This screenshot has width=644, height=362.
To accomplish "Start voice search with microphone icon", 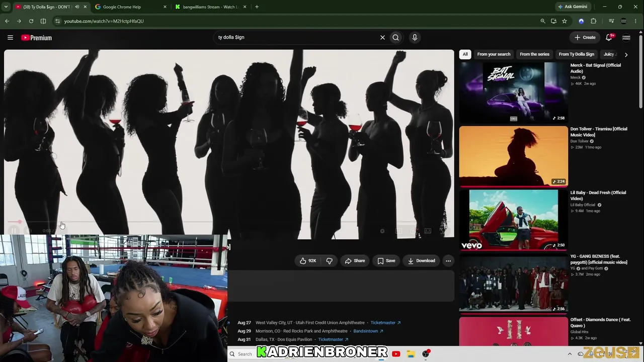I will pyautogui.click(x=415, y=37).
